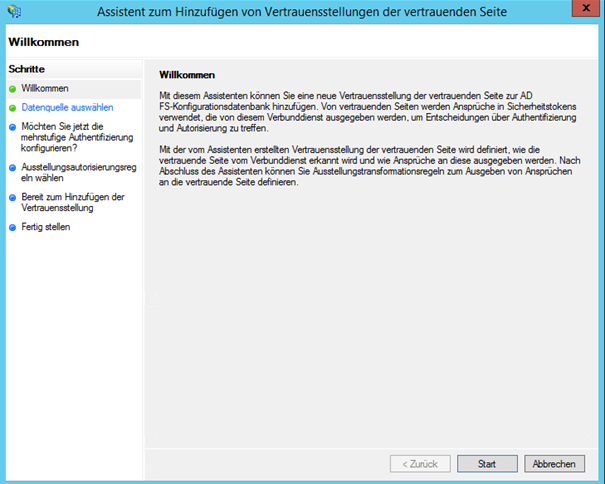Click green bullet beside Datenquelle auswählen

[13, 108]
